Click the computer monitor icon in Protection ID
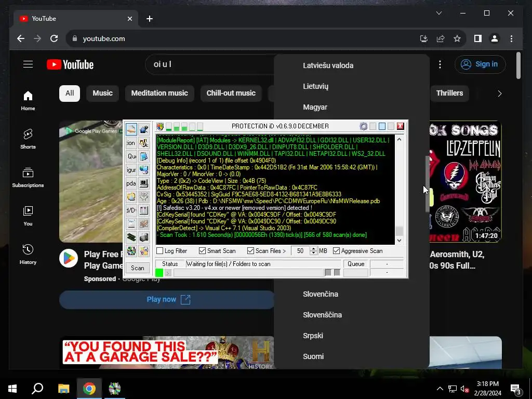532x399 pixels. (144, 183)
